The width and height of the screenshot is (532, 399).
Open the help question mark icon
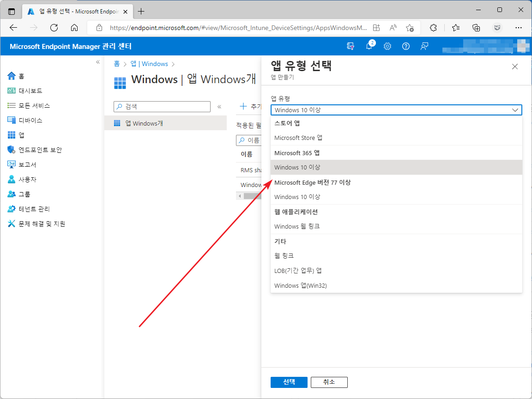tap(406, 46)
